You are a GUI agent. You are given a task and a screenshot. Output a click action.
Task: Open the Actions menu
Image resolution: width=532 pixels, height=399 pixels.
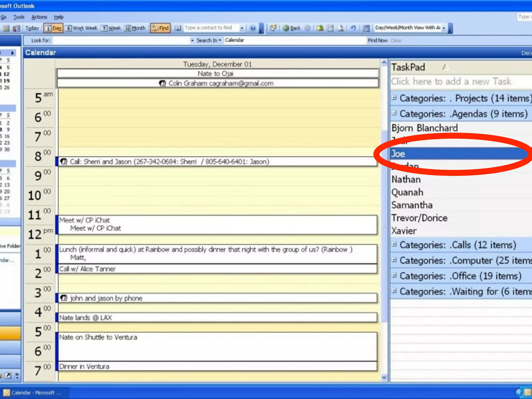(x=39, y=17)
